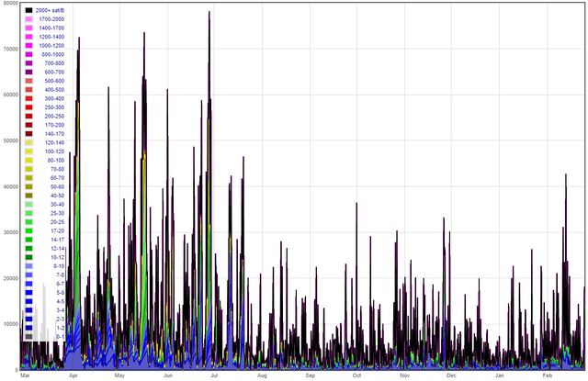
Task: Click the Nov label on the time axis
Action: click(x=404, y=375)
